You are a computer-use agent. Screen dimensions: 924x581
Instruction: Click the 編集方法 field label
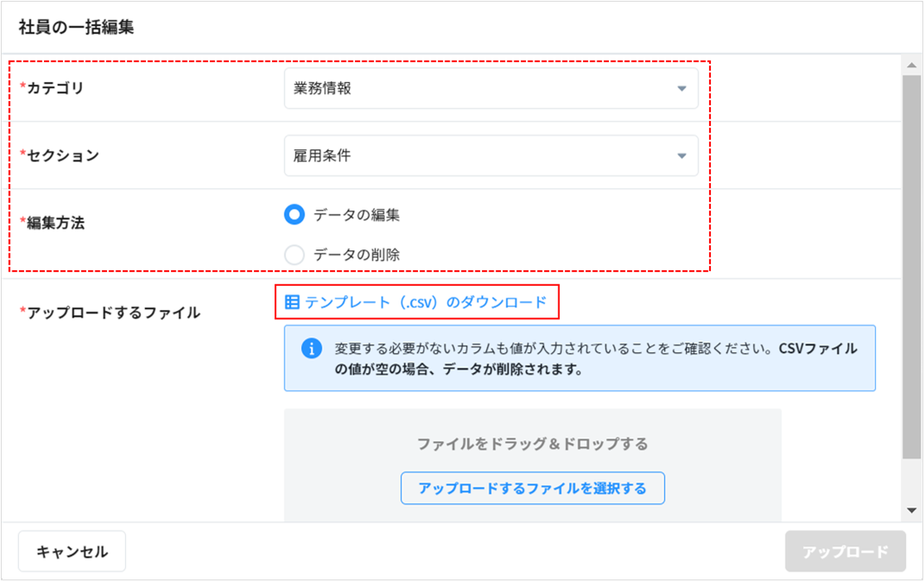[x=56, y=223]
